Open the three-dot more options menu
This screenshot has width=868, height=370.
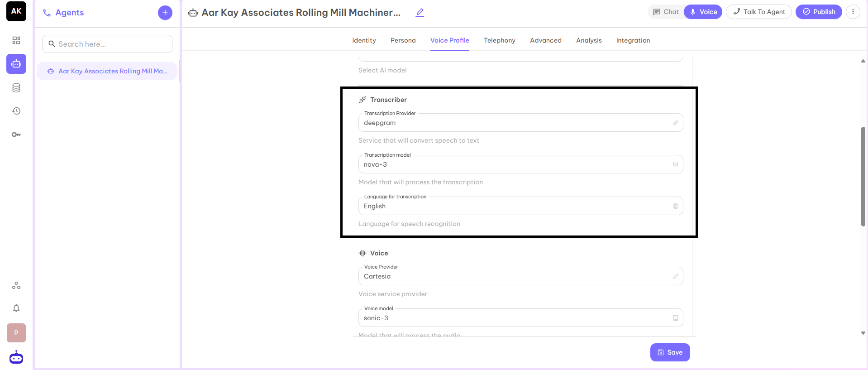tap(853, 12)
